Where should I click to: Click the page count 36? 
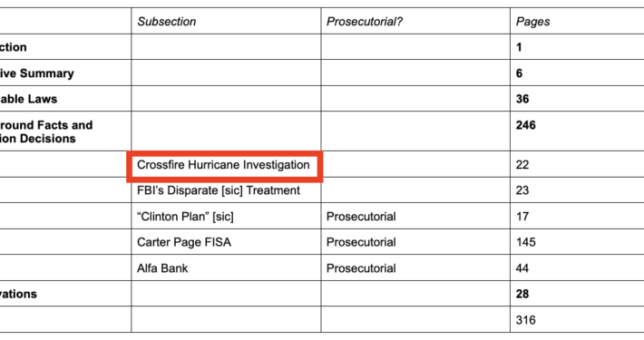(x=522, y=99)
